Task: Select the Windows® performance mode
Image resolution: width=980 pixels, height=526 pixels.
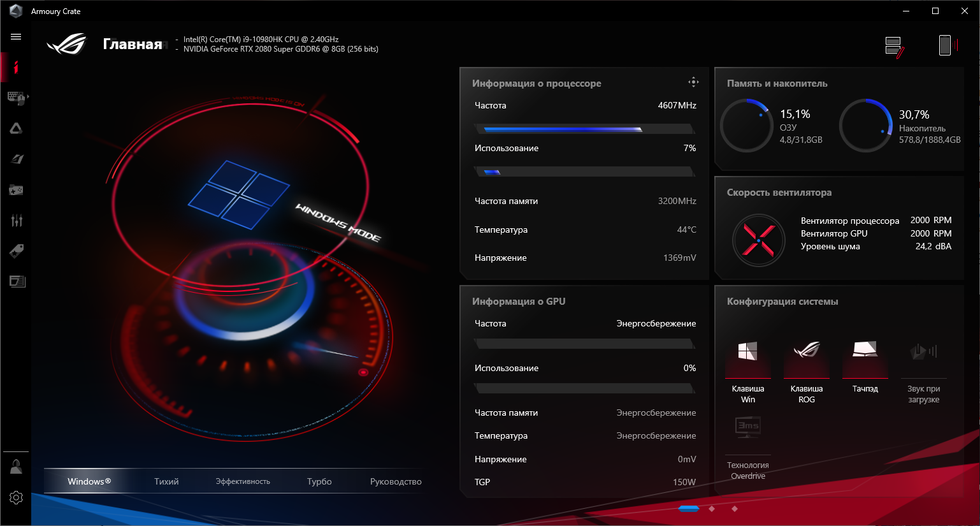Action: [89, 481]
